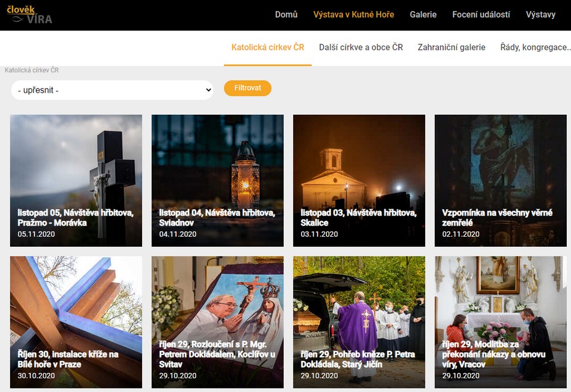Click the date 30.10.2020

tap(36, 375)
